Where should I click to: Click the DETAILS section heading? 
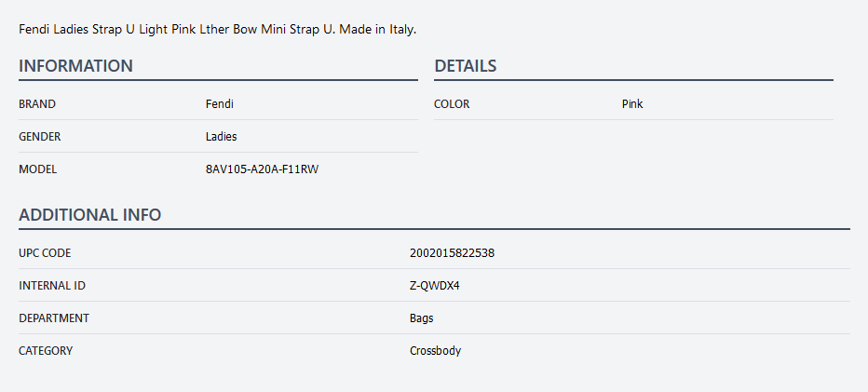pos(465,66)
